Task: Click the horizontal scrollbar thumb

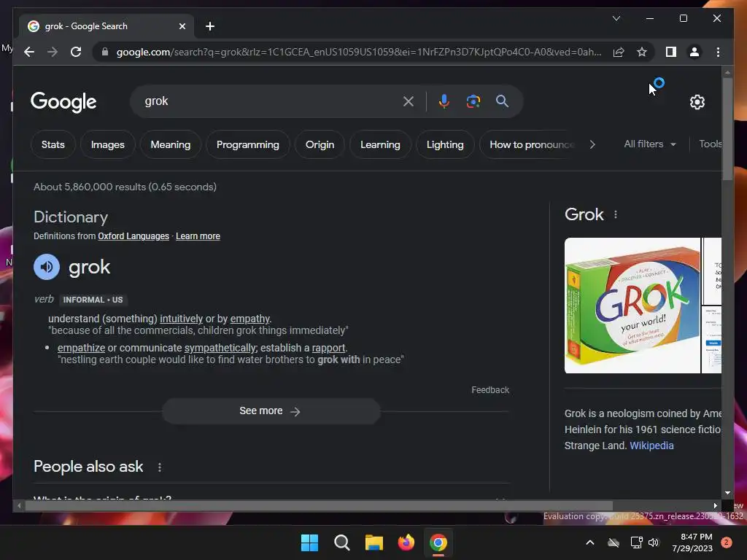Action: [x=319, y=506]
